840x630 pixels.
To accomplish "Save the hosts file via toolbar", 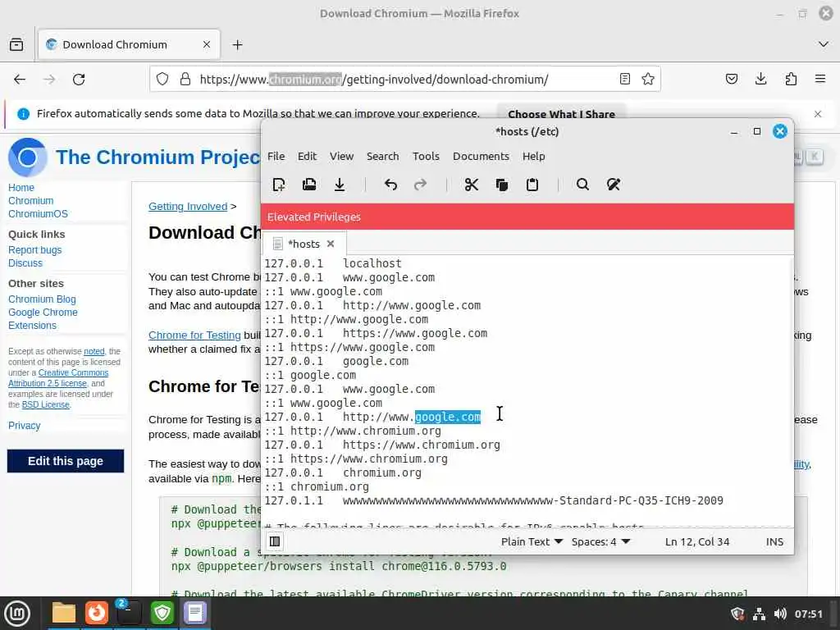I will tap(340, 185).
